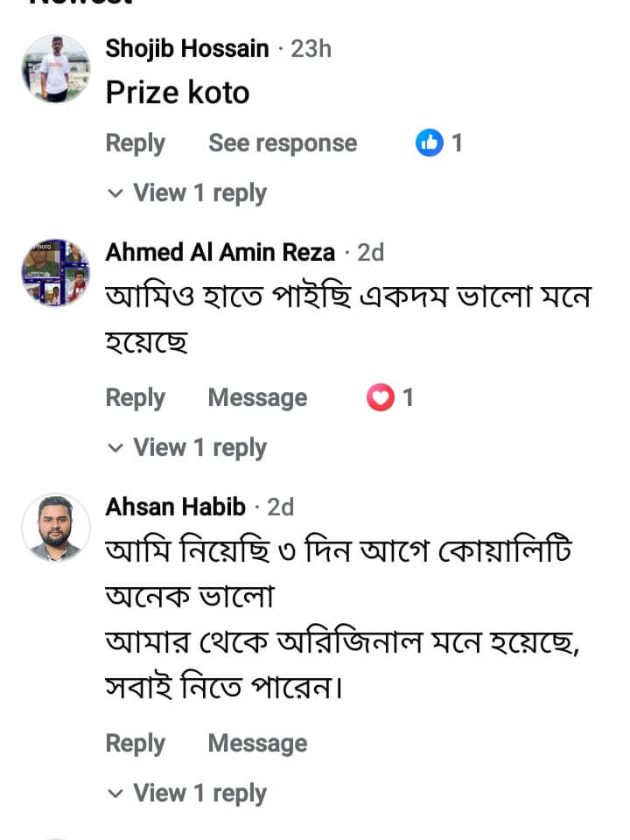Image resolution: width=630 pixels, height=840 pixels.
Task: Message Ahsan Habib
Action: (x=257, y=744)
